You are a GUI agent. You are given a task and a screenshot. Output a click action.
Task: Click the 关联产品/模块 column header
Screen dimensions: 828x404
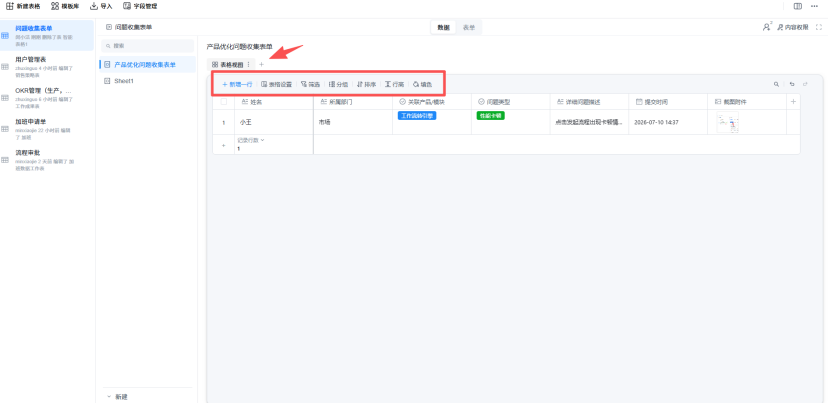point(431,102)
